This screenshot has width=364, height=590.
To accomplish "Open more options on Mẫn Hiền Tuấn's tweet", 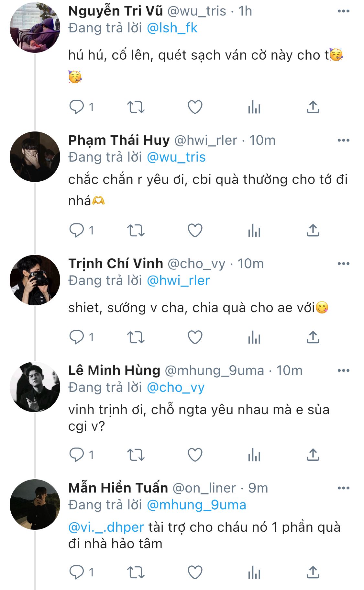I will [x=343, y=488].
